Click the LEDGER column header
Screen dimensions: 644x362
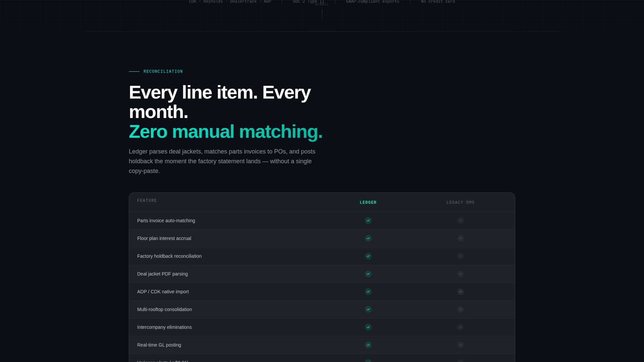(368, 202)
